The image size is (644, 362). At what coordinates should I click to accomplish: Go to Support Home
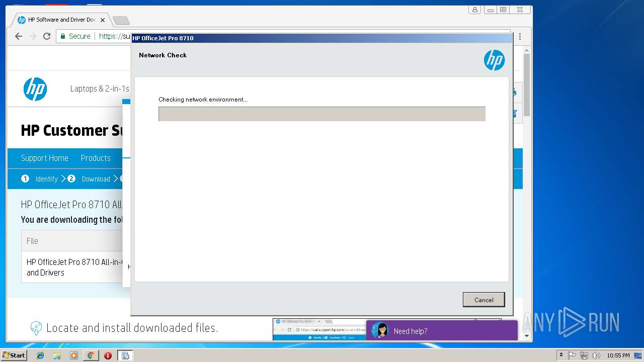(44, 158)
